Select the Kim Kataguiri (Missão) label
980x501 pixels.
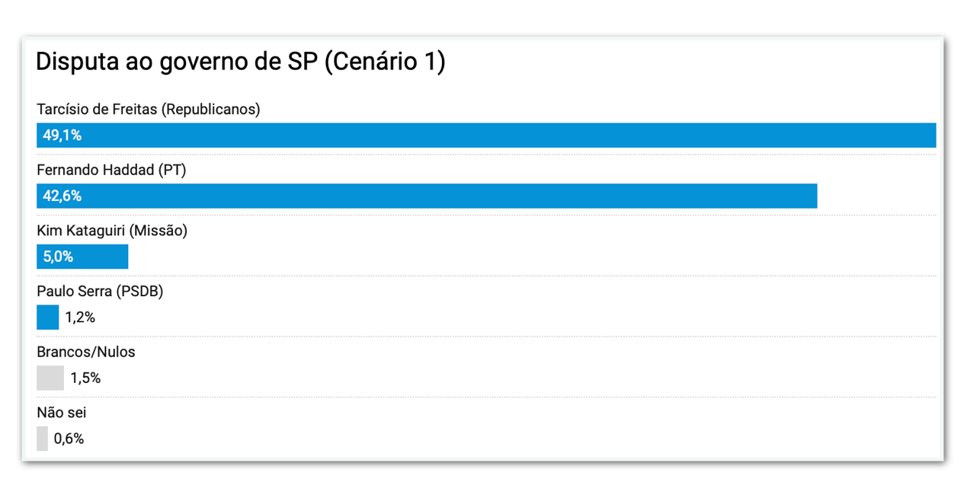(x=112, y=231)
